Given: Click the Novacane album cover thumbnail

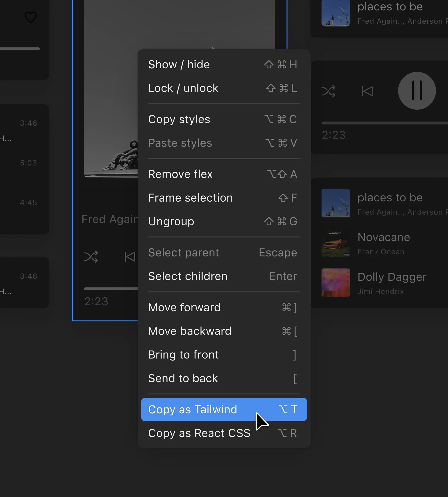Looking at the screenshot, I should pos(335,243).
